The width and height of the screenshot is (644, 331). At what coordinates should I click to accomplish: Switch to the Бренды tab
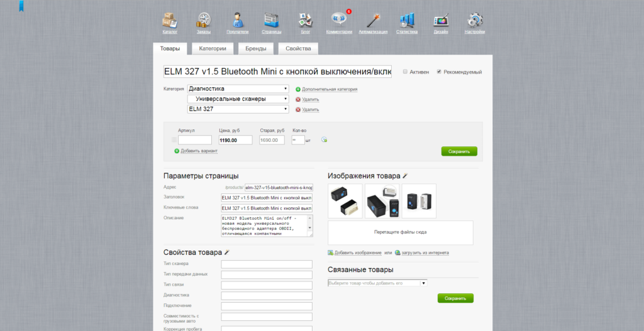point(255,48)
